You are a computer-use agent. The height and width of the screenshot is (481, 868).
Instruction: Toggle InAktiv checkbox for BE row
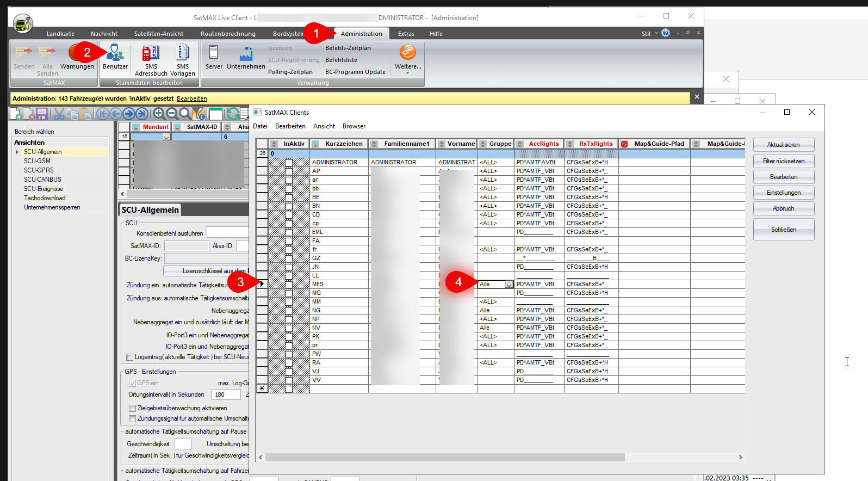click(x=289, y=197)
